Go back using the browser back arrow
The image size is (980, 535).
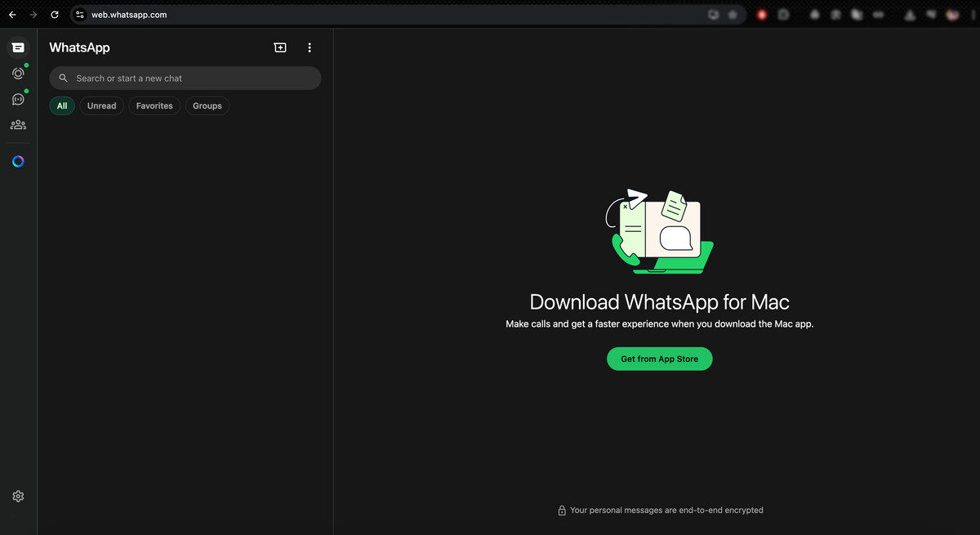tap(12, 15)
